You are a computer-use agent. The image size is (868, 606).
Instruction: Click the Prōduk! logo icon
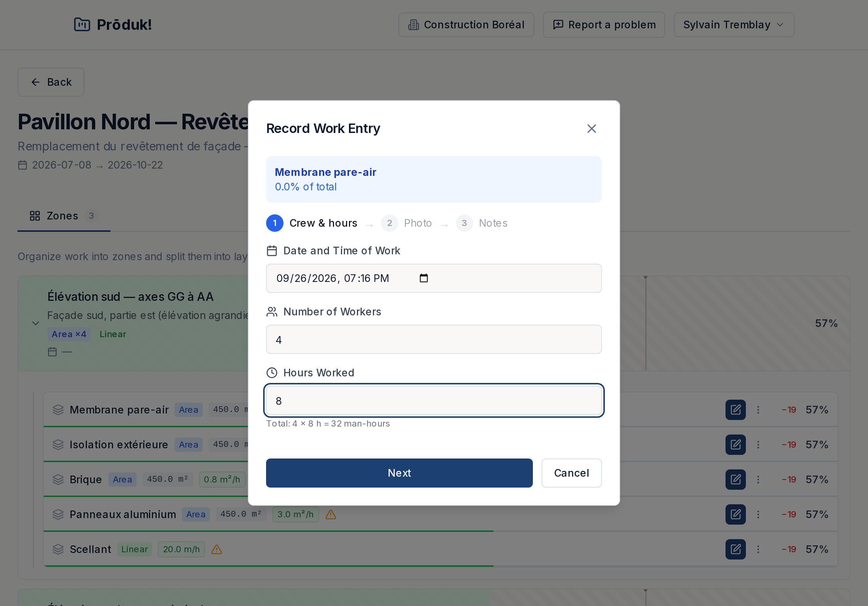[82, 25]
